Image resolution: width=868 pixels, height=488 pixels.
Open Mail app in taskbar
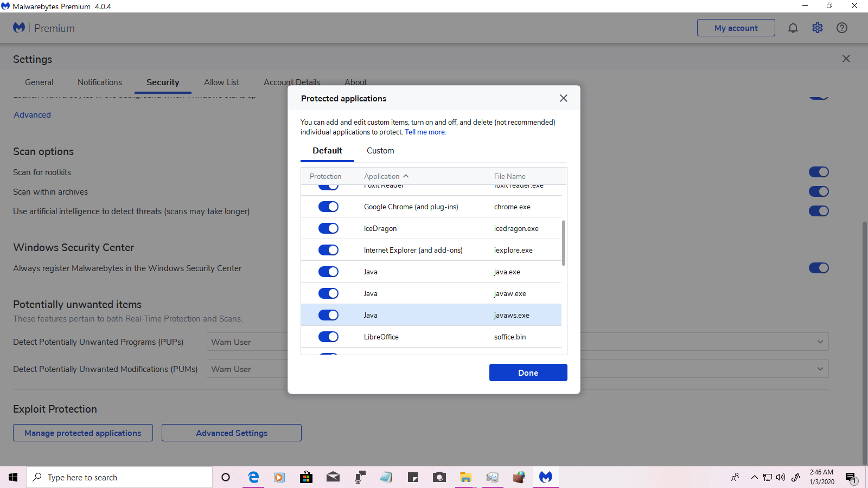point(333,477)
